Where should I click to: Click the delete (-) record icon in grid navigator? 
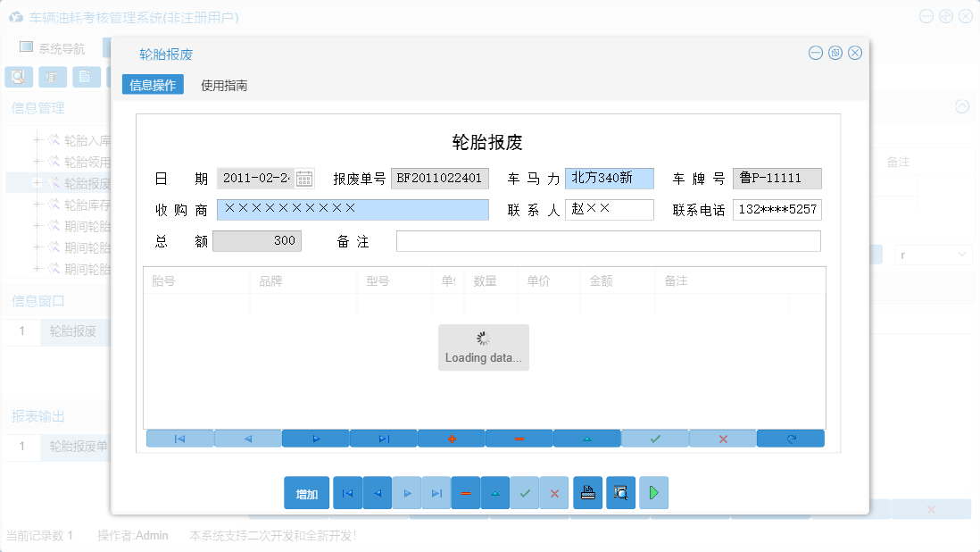click(x=519, y=438)
